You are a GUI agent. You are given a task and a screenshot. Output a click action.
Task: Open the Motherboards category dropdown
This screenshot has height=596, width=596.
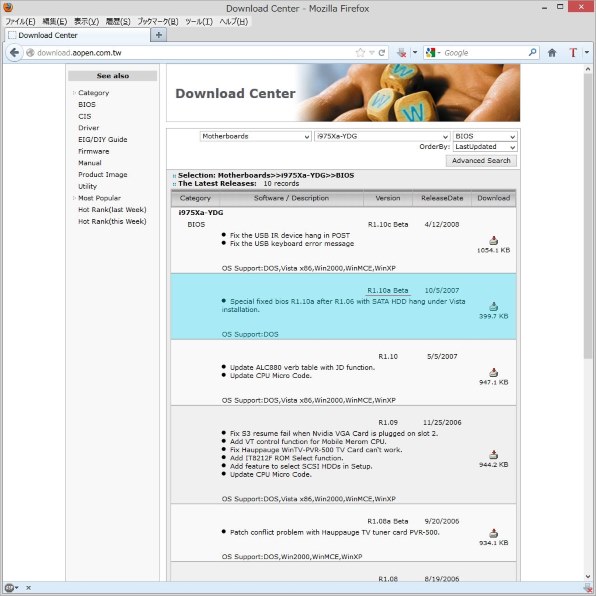(x=255, y=136)
